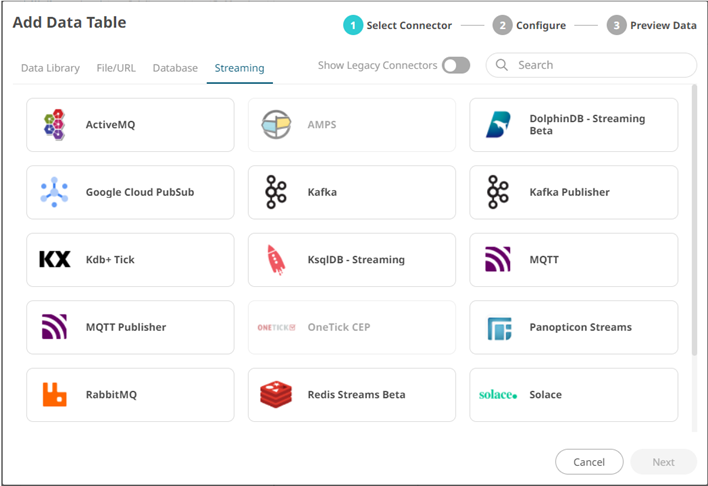
Task: Select the DolphinDB Streaming Beta logo
Action: 498,125
